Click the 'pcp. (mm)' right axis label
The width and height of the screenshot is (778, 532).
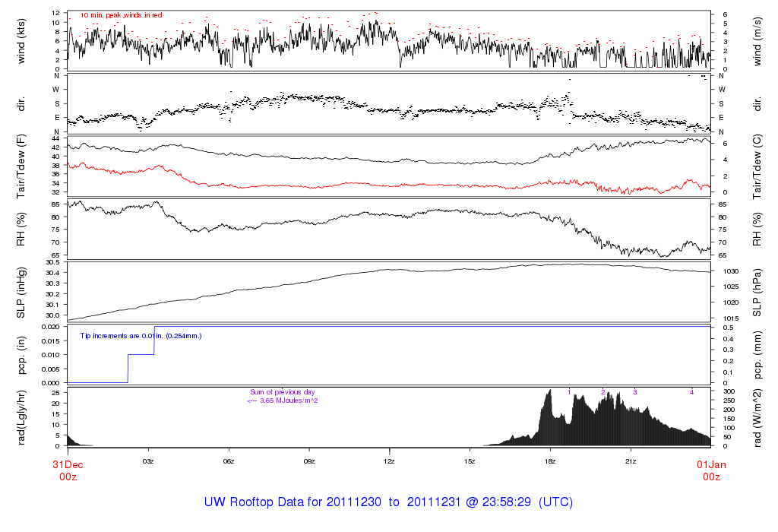(757, 354)
